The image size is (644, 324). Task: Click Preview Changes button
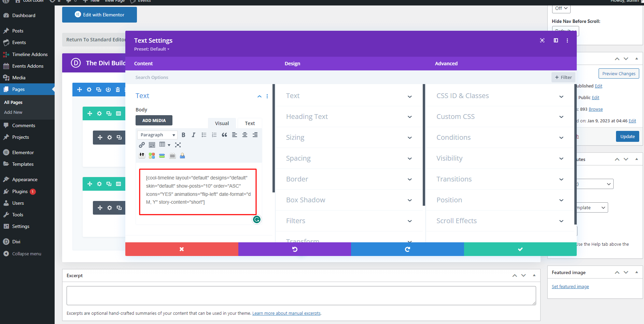619,73
